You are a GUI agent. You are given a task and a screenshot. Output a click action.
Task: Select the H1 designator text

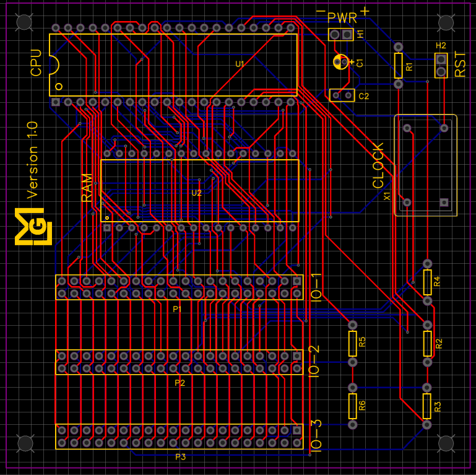click(360, 34)
